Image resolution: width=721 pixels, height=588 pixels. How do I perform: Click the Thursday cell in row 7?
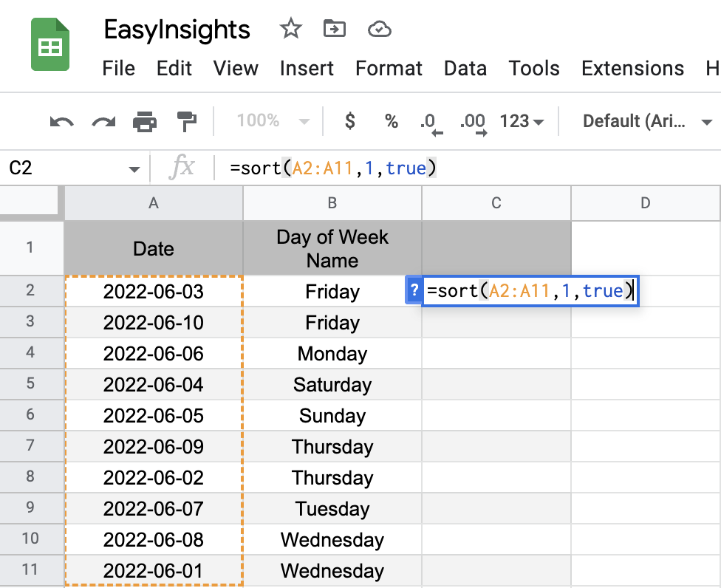(x=332, y=446)
